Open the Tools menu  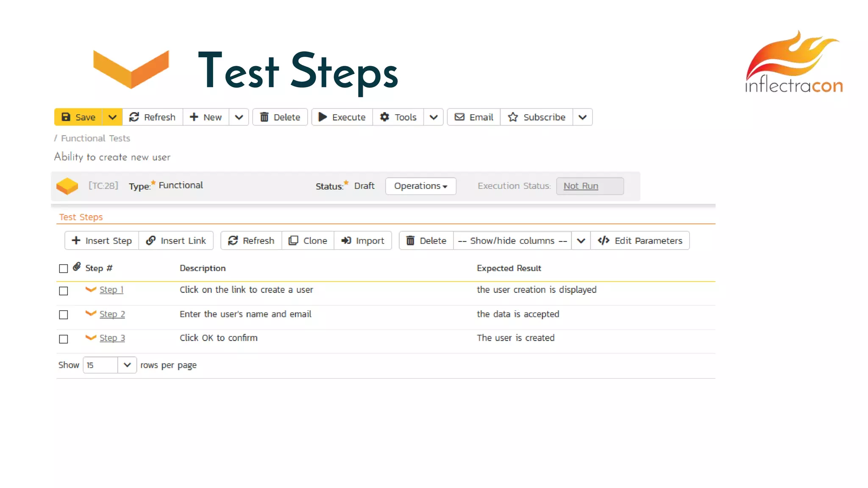398,117
